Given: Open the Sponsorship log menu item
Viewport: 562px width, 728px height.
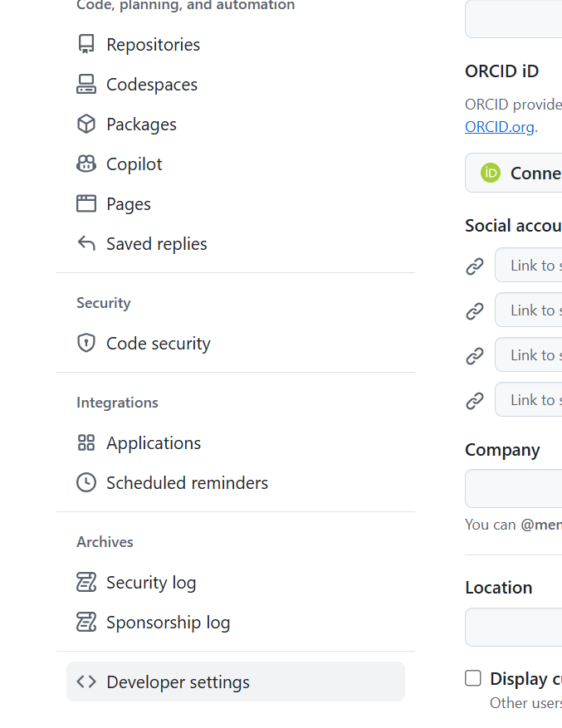Looking at the screenshot, I should click(168, 623).
